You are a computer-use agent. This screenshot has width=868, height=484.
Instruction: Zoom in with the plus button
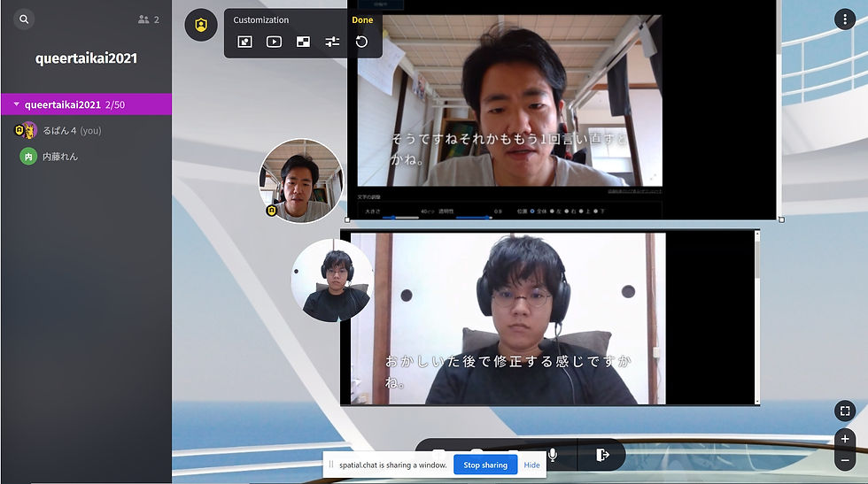coord(845,439)
